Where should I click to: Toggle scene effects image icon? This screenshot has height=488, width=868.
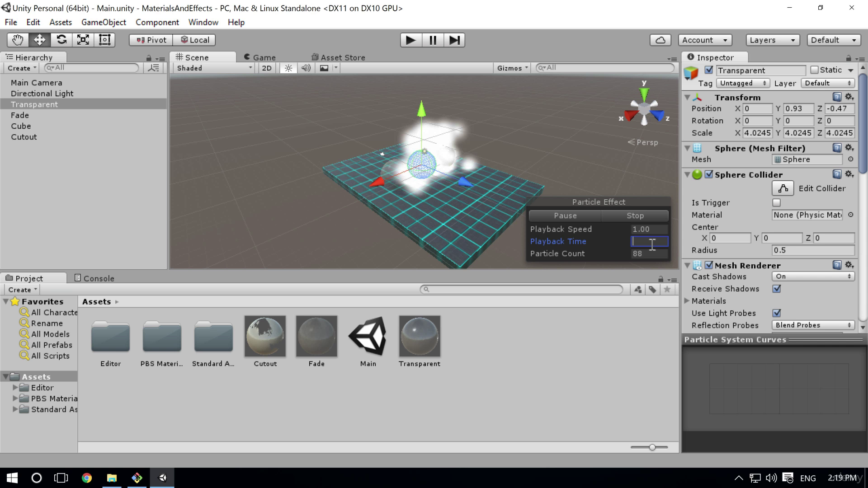(x=324, y=68)
